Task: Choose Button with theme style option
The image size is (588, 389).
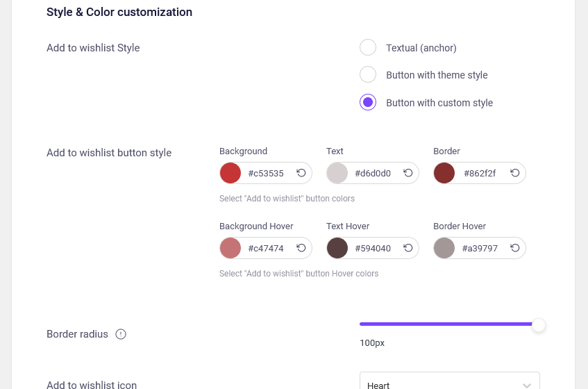Action: point(368,74)
